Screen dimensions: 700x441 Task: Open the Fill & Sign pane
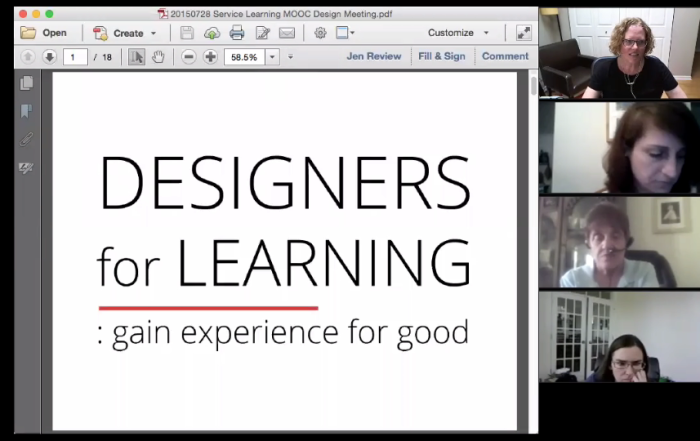click(441, 56)
